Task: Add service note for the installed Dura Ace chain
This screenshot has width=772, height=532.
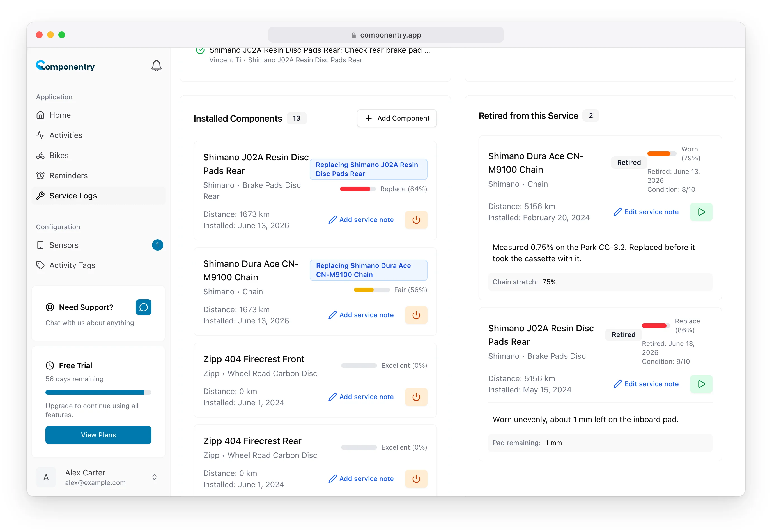Action: pos(361,315)
